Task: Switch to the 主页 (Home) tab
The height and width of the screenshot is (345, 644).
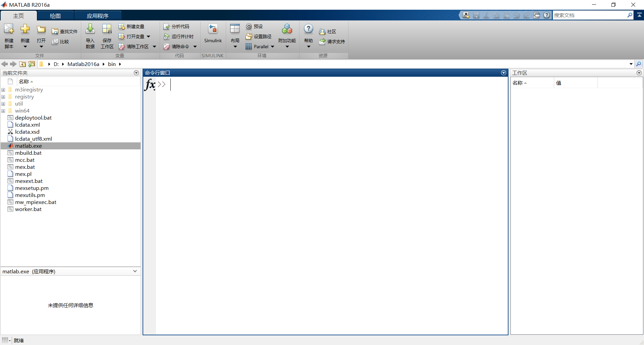Action: [18, 16]
